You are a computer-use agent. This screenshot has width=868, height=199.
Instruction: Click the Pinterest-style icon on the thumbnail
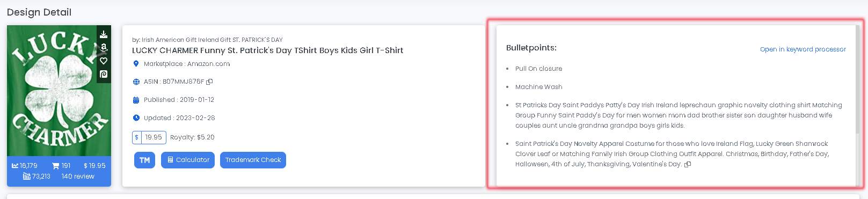coord(104,74)
